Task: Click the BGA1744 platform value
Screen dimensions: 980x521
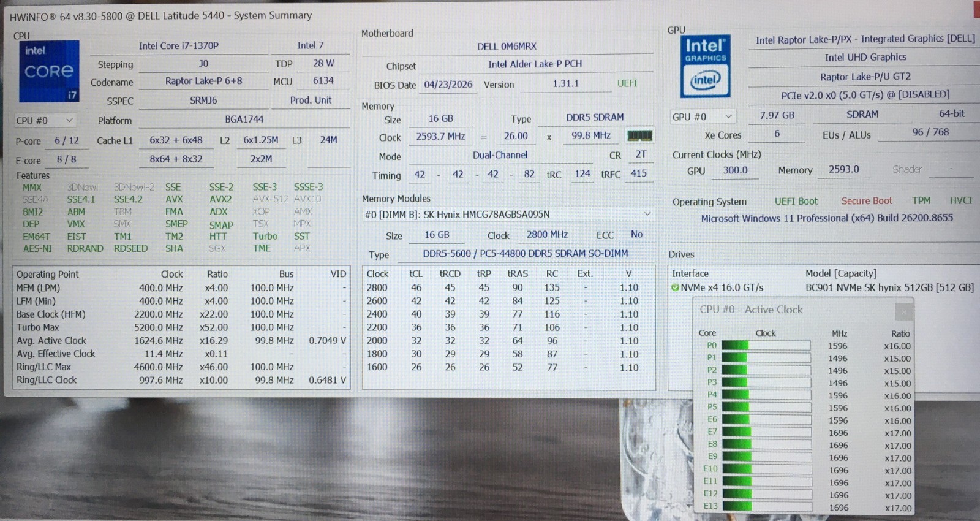Action: pyautogui.click(x=244, y=120)
